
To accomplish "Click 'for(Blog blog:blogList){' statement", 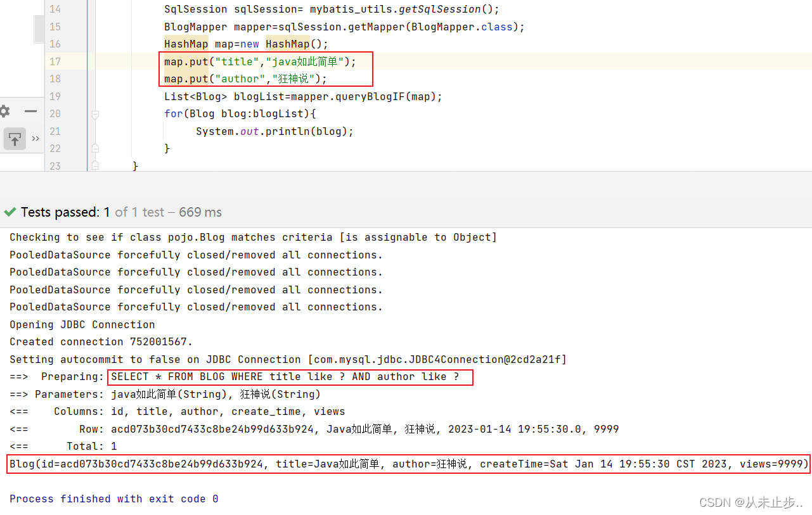I will (x=240, y=114).
